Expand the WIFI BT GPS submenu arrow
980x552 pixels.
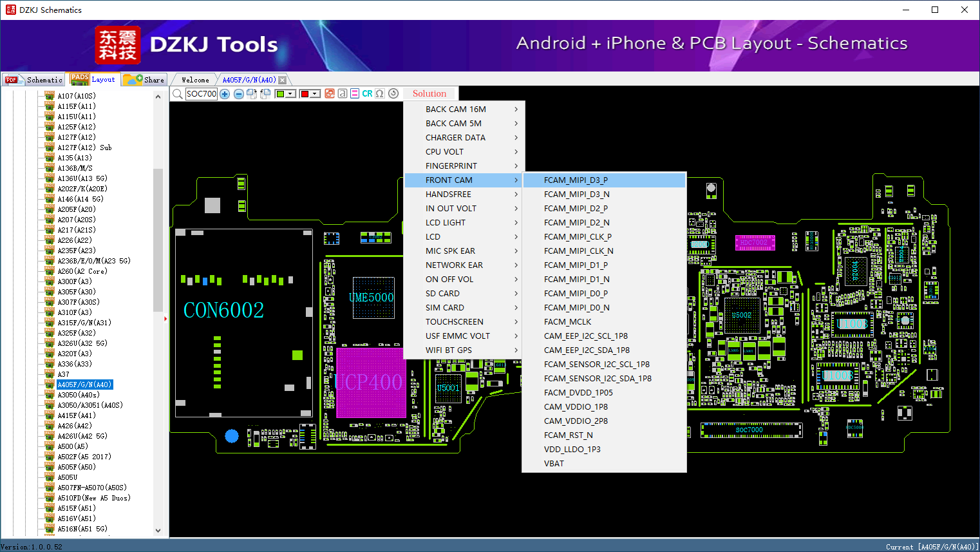(x=516, y=350)
